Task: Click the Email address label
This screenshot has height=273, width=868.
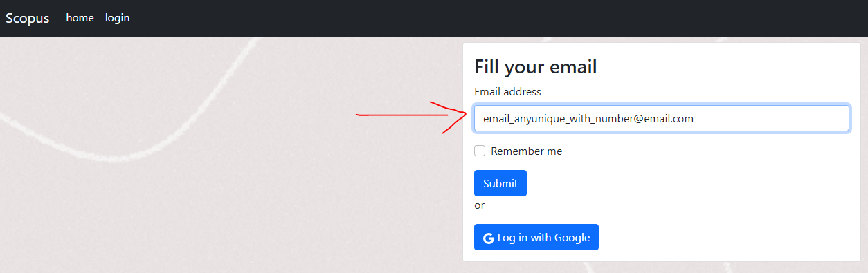Action: 507,91
